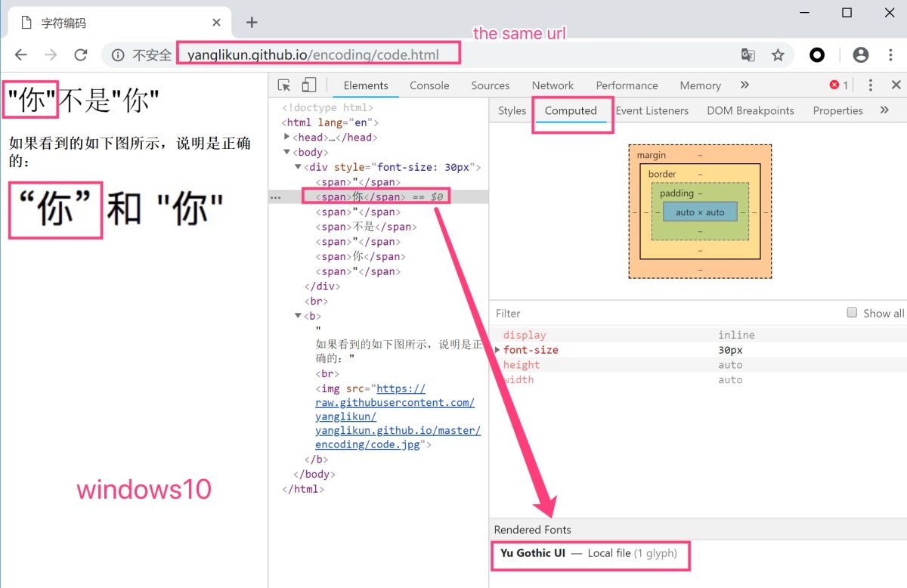Select the closing </html> tag
This screenshot has height=588, width=907.
303,489
